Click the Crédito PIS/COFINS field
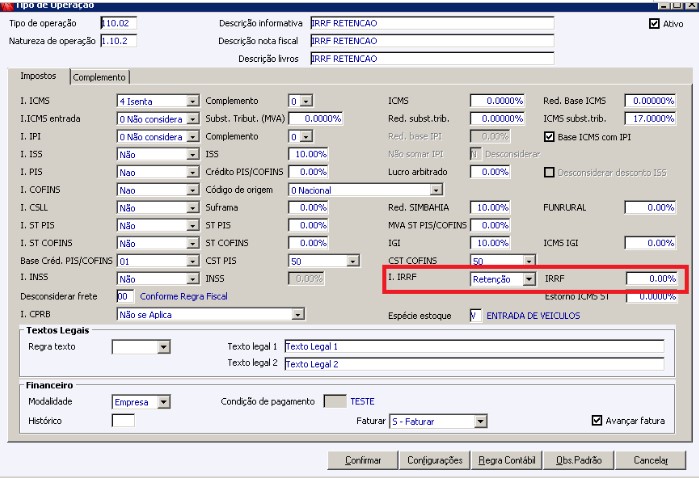 coord(308,172)
